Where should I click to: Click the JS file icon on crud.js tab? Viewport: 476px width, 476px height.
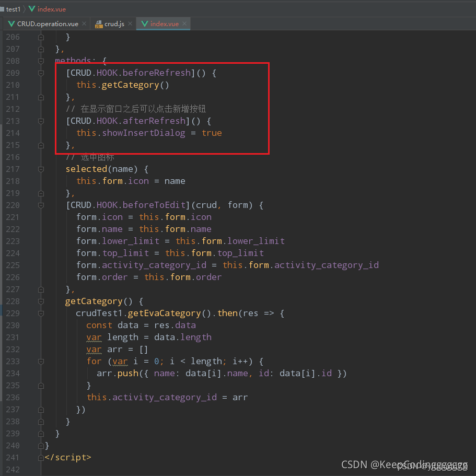coord(99,24)
